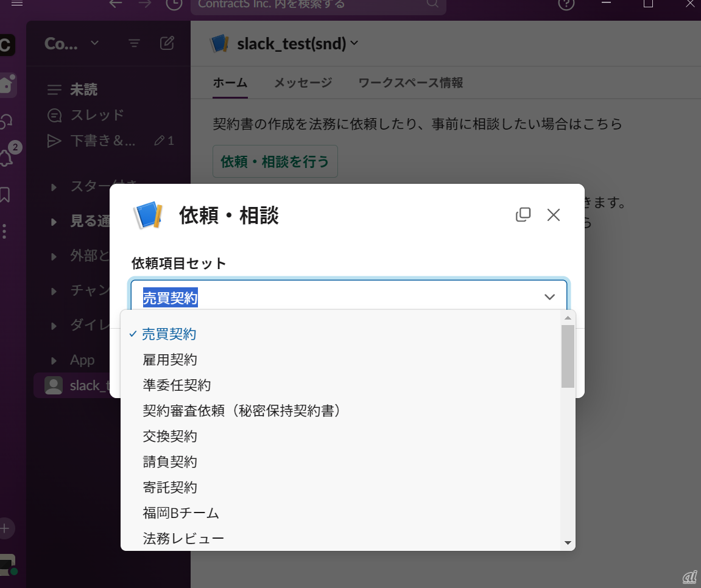This screenshot has height=588, width=701.
Task: Open help question mark icon
Action: (566, 4)
